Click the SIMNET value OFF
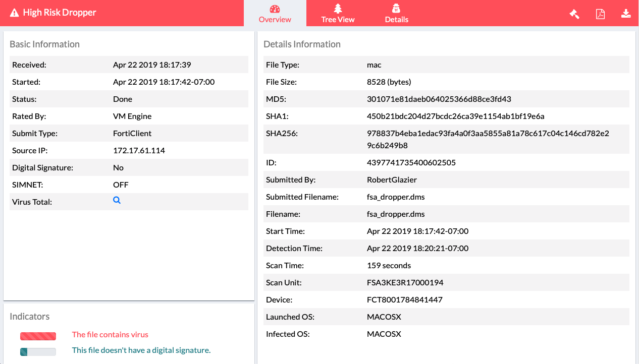 [x=121, y=185]
